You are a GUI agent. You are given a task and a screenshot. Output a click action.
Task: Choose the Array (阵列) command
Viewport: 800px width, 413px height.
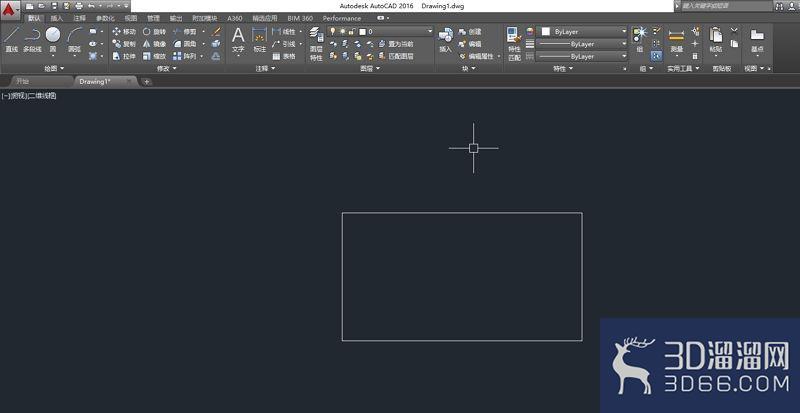coord(185,56)
